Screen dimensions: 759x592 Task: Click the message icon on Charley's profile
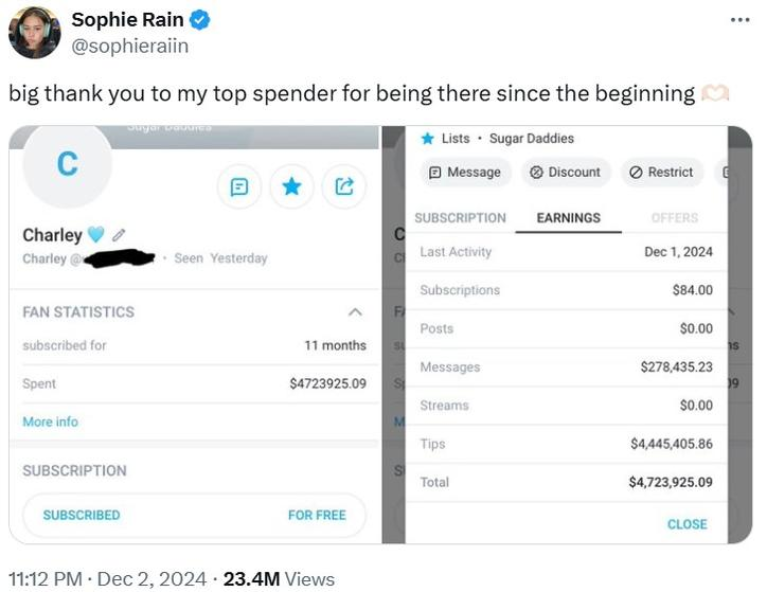click(239, 186)
